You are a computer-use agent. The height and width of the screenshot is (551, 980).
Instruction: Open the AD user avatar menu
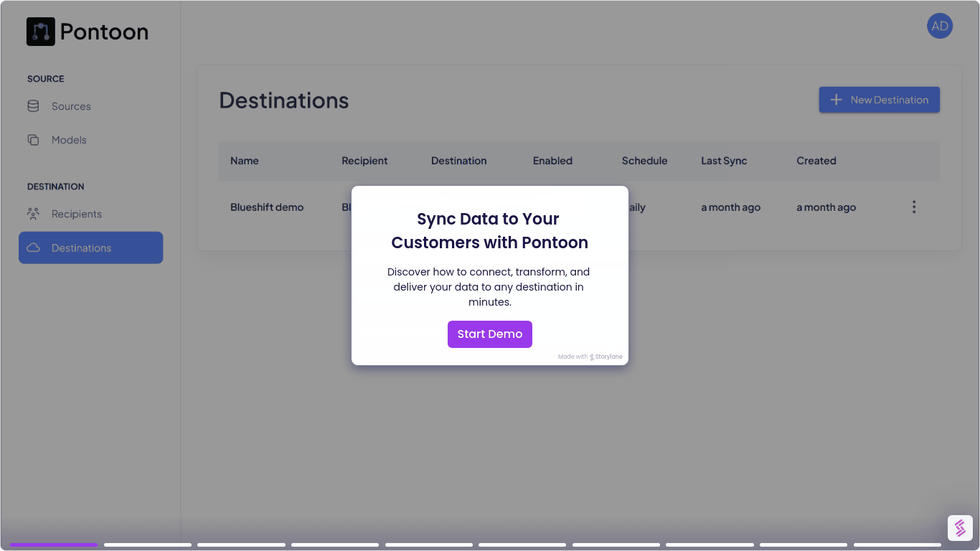pos(940,27)
